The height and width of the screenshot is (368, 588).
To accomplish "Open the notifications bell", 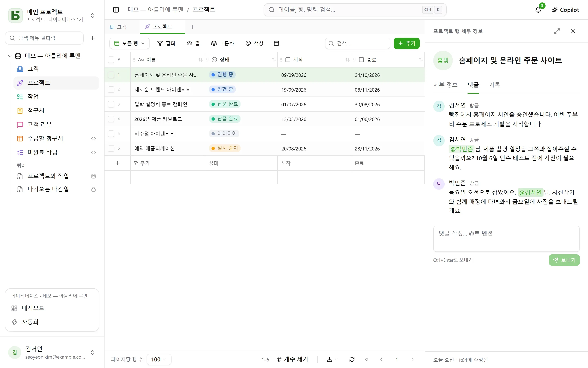I will pyautogui.click(x=538, y=10).
